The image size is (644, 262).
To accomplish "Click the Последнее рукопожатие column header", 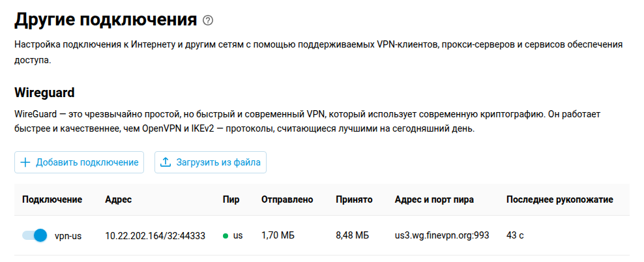I will click(x=560, y=199).
